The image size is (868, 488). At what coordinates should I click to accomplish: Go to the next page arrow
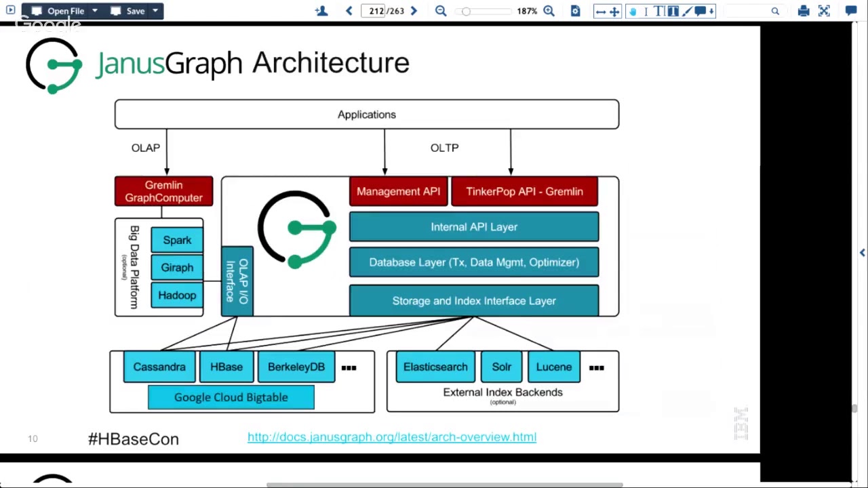click(x=414, y=11)
